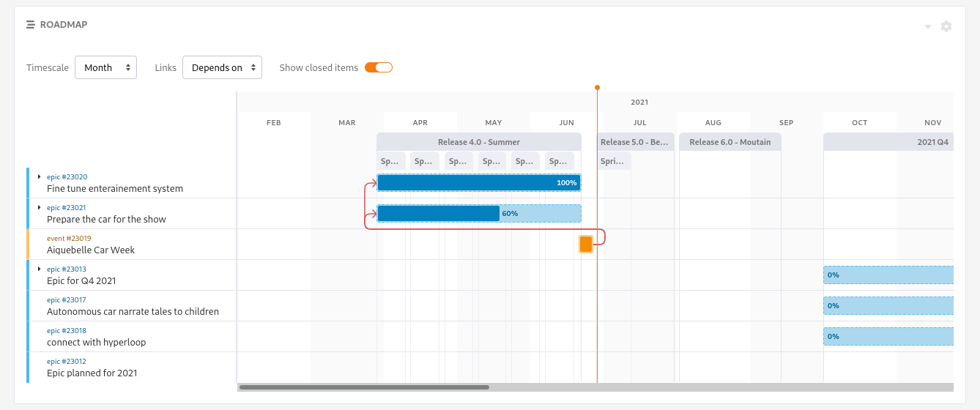The height and width of the screenshot is (410, 980).
Task: Select the 'Release 5.0 - Be...' milestone header
Action: point(635,142)
